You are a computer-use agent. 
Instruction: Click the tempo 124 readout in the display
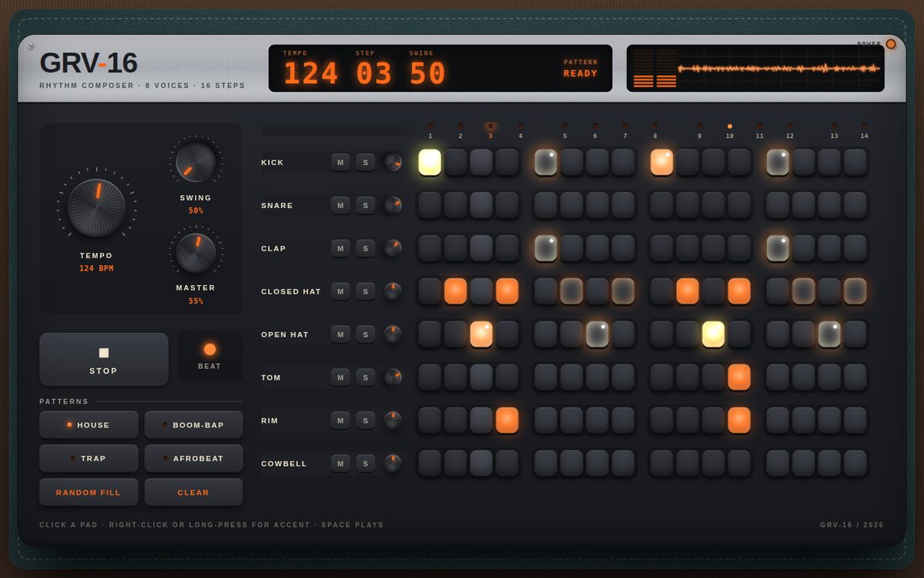click(311, 74)
